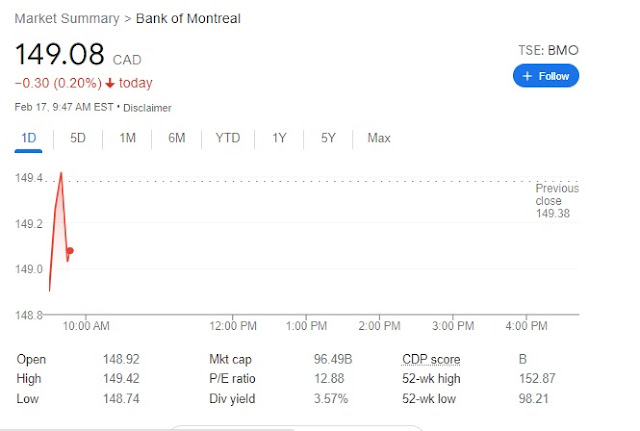Show the 6M chart range
The height and width of the screenshot is (431, 640).
pyautogui.click(x=177, y=138)
